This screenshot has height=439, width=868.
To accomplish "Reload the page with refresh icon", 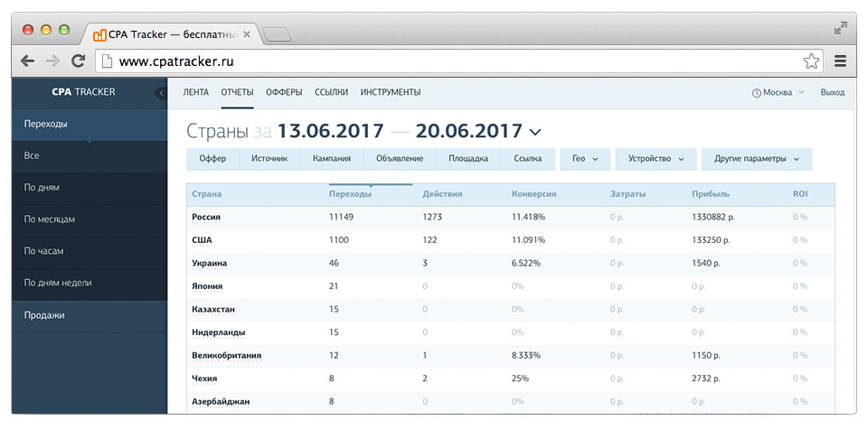I will (78, 61).
